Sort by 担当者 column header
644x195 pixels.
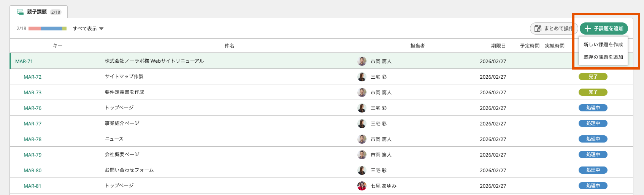coord(417,46)
